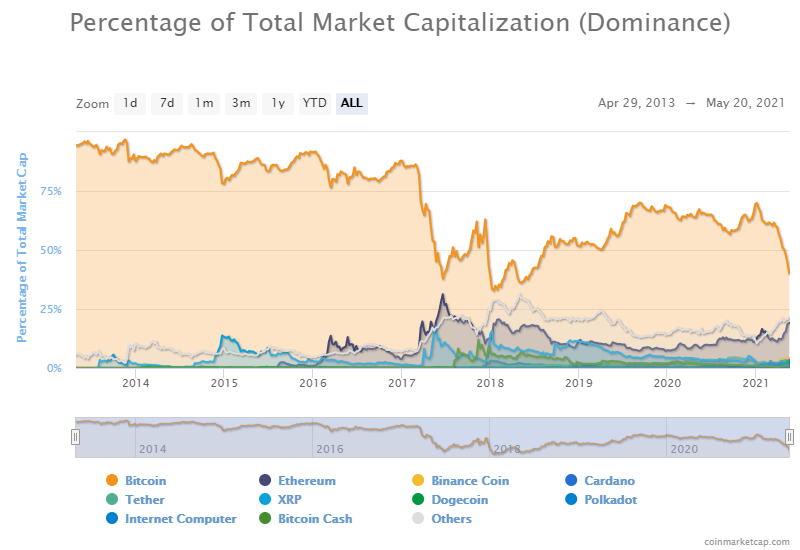This screenshot has height=550, width=800.
Task: Click the gray Others legend dot
Action: click(x=418, y=519)
